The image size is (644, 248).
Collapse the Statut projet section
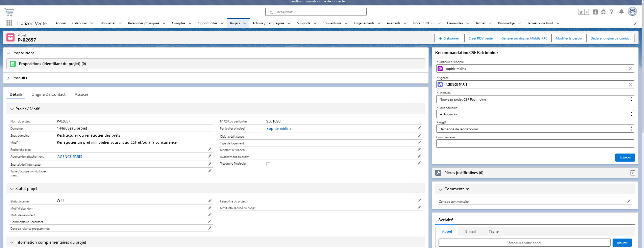pyautogui.click(x=12, y=189)
